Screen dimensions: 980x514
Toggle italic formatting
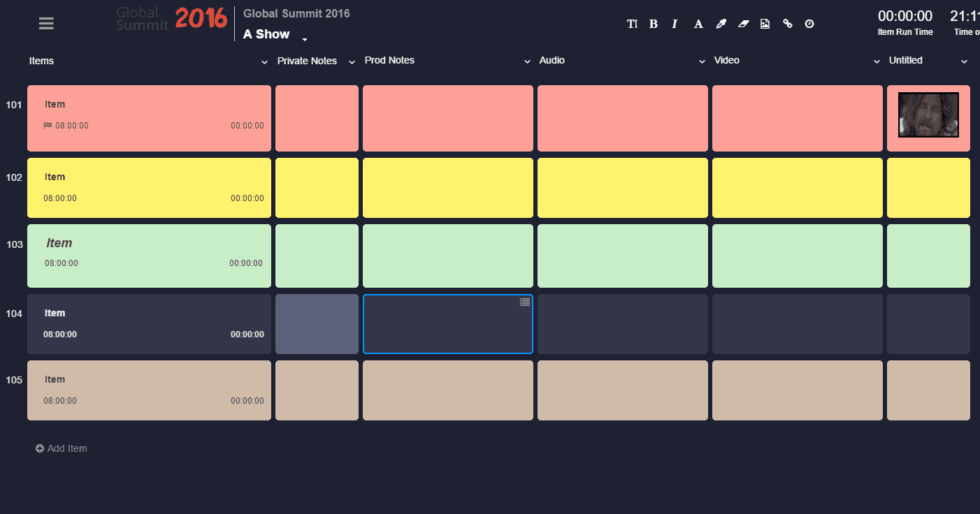(674, 23)
